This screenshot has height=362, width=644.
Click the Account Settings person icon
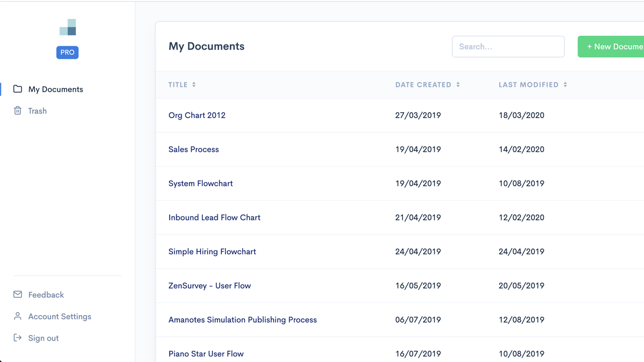[x=18, y=316]
